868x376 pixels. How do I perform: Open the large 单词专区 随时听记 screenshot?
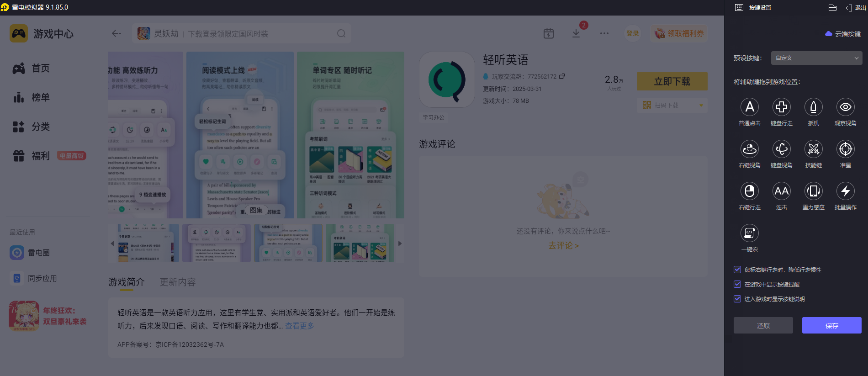coord(350,135)
